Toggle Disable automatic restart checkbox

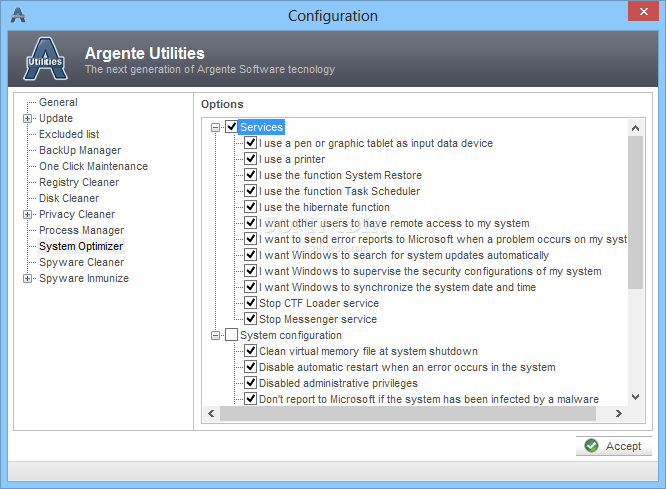(251, 367)
